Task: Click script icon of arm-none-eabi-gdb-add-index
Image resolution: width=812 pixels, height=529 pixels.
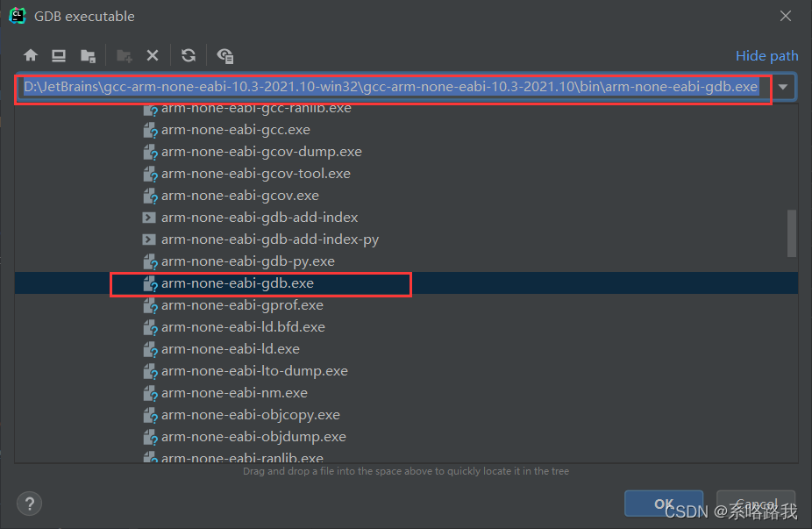Action: coord(149,218)
